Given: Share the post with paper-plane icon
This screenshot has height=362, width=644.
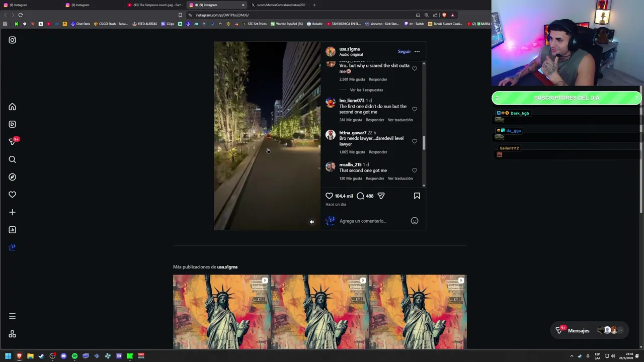Looking at the screenshot, I should coord(381,196).
